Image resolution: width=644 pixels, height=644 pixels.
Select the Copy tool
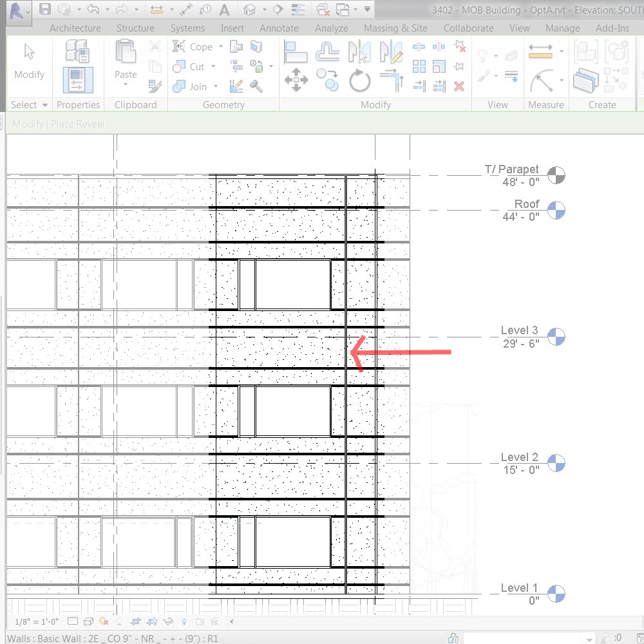[327, 80]
